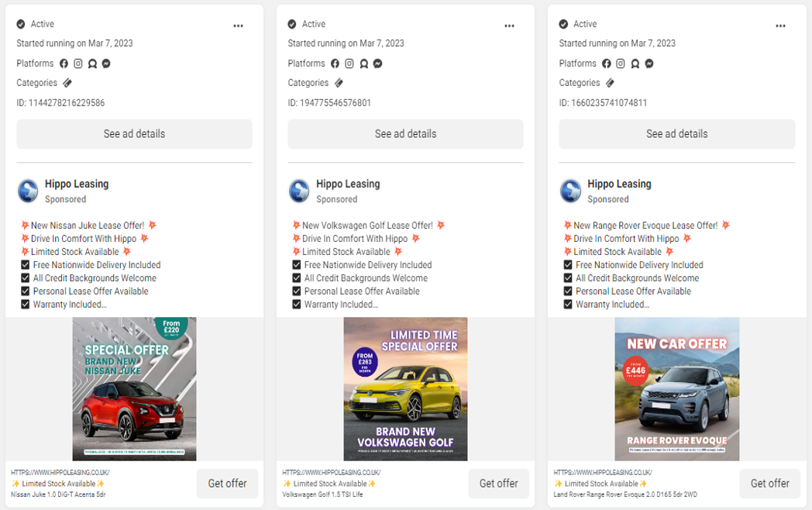Click 'Volkswagen Golf 1.5 TSI Life' caption

click(322, 494)
